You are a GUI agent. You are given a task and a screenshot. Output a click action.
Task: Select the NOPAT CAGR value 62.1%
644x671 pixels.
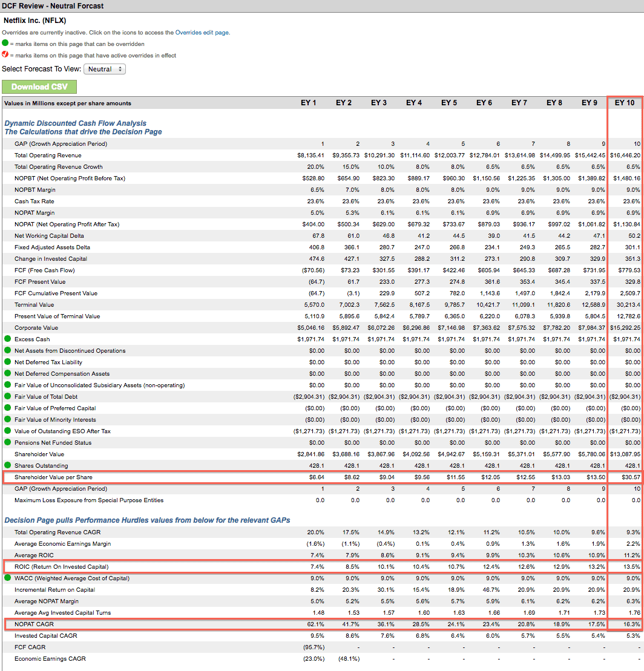(315, 624)
